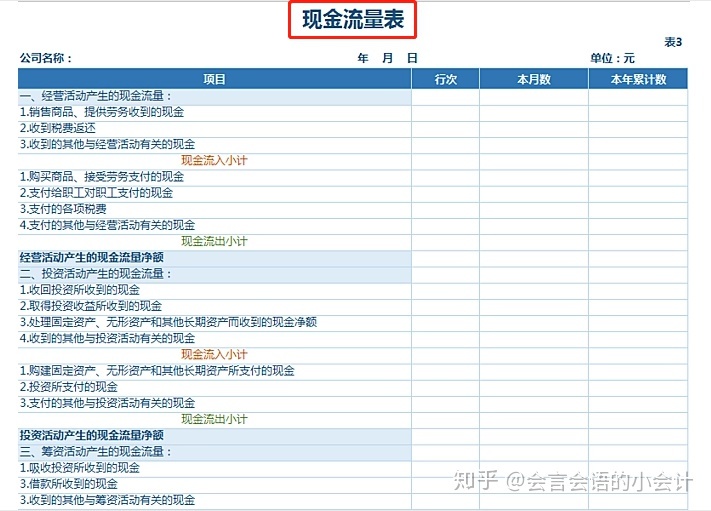Select row 4.收到的其他与投资活动有关的现金
Screen dimensions: 711x511
pyautogui.click(x=353, y=339)
